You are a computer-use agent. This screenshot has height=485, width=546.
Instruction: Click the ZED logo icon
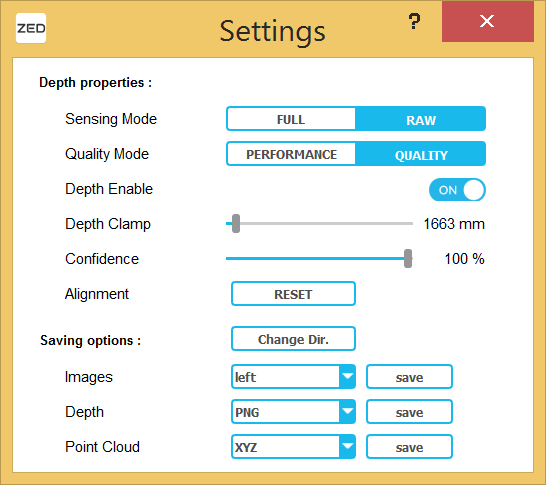[x=31, y=28]
